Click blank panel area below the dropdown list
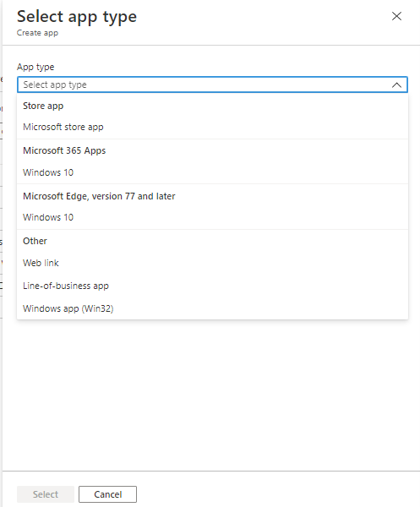Screen dimensions: 420x507 pyautogui.click(x=212, y=395)
